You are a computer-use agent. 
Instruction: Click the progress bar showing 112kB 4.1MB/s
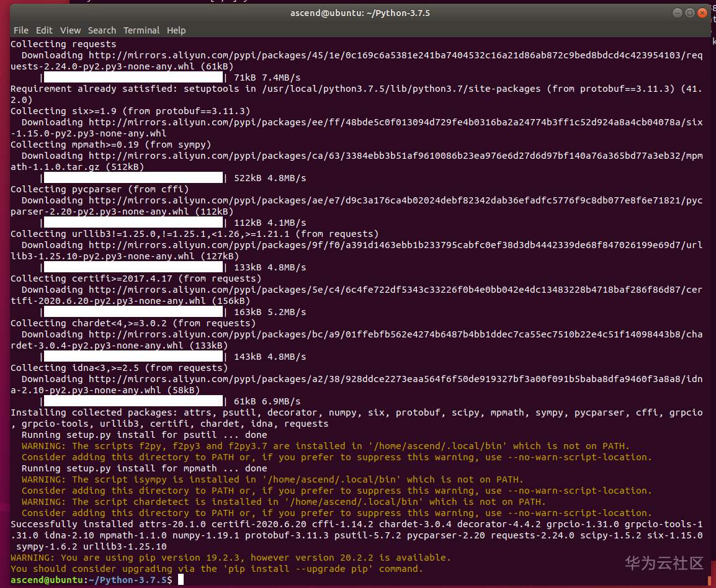tap(133, 223)
